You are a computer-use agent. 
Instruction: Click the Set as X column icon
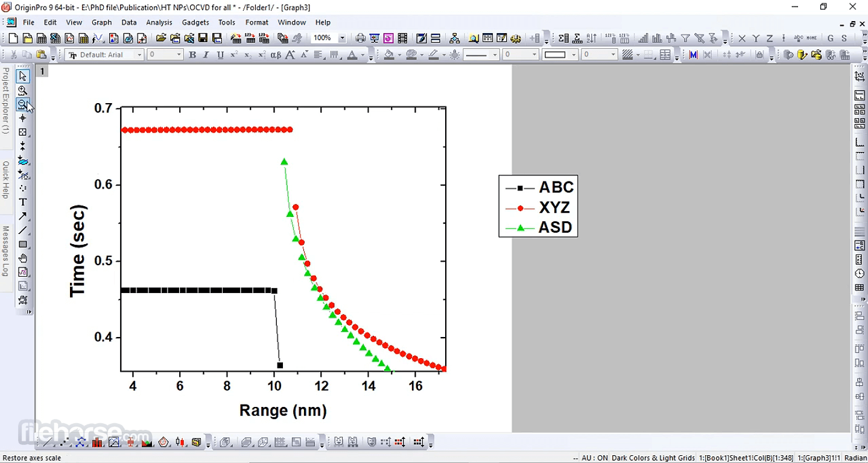click(x=742, y=39)
